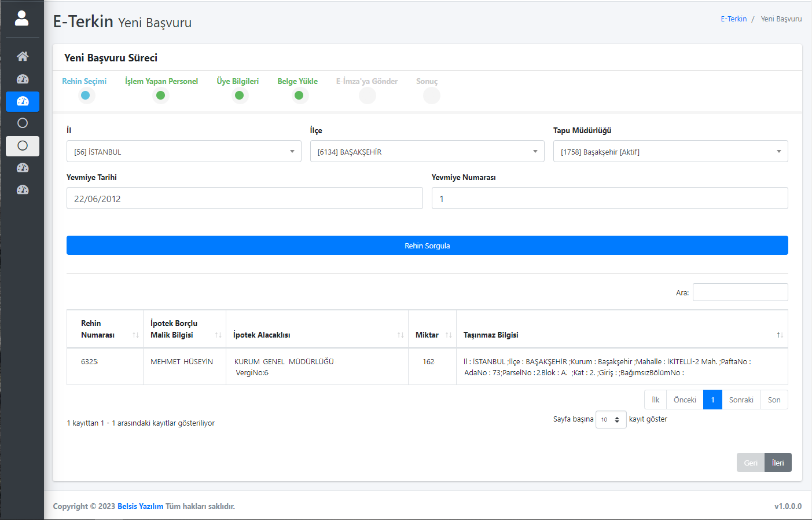Click the Yevmiye Tarihi date field
Screen dimensions: 812x520
pyautogui.click(x=245, y=198)
